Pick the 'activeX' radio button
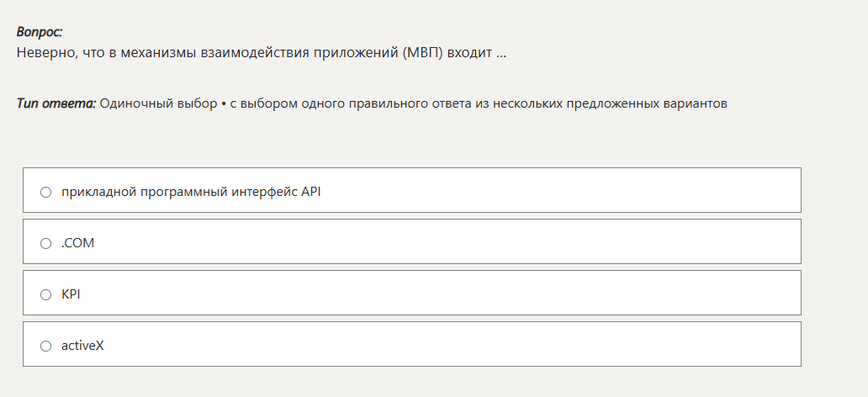The height and width of the screenshot is (397, 868). click(x=46, y=346)
